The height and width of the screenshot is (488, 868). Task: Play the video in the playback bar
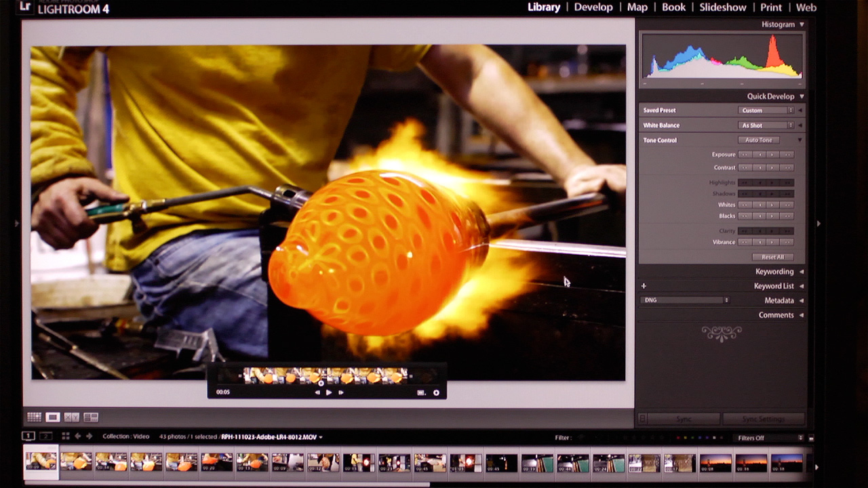click(329, 392)
